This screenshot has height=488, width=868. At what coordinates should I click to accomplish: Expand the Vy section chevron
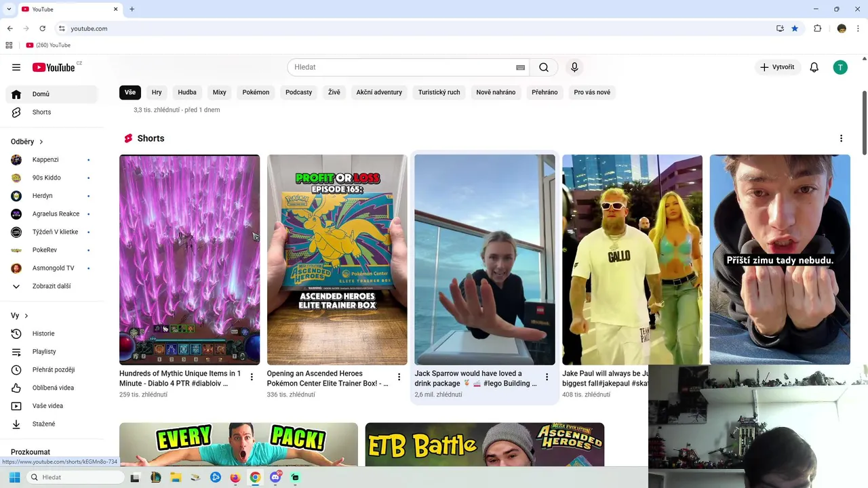(26, 316)
